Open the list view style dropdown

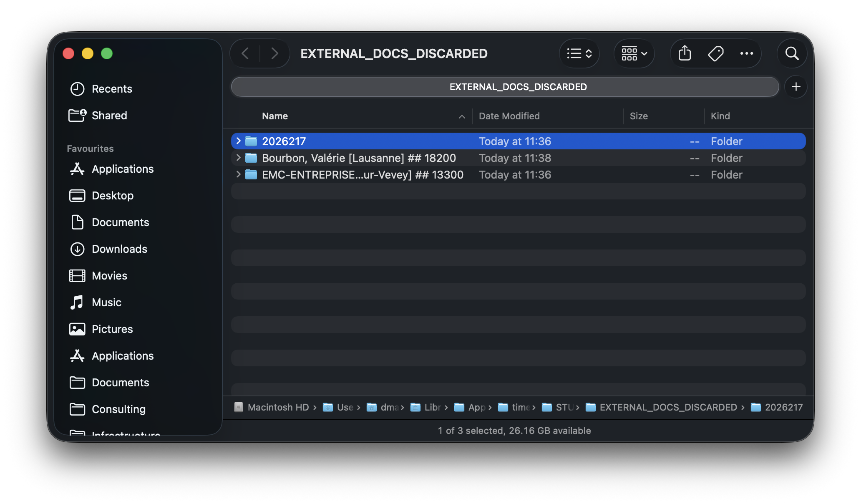(x=579, y=53)
